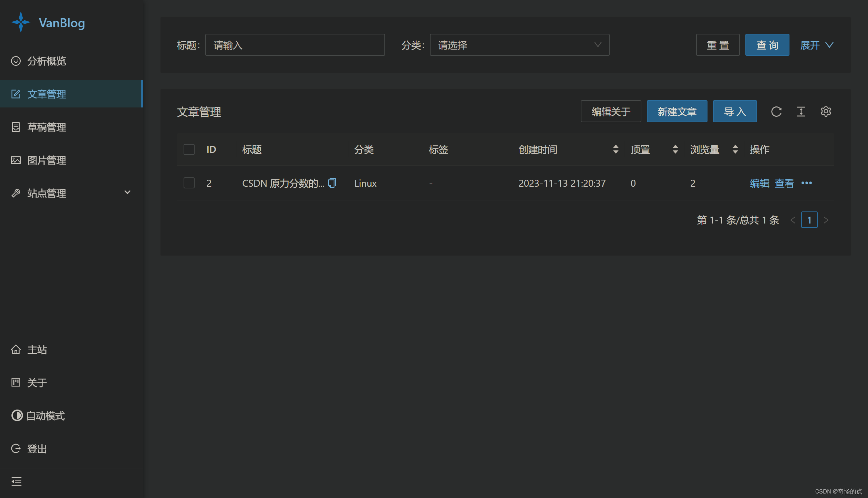Click the 登出 logout icon in the sidebar
This screenshot has width=868, height=498.
pos(16,448)
